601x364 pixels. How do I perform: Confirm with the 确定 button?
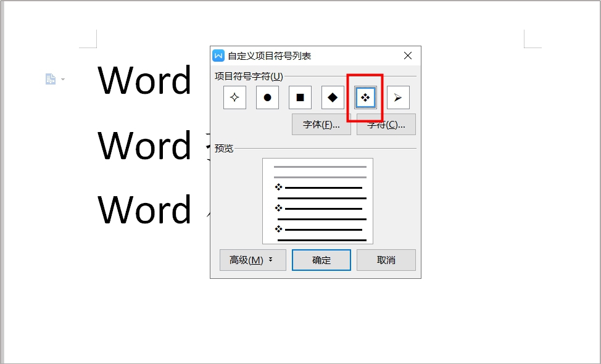(321, 260)
